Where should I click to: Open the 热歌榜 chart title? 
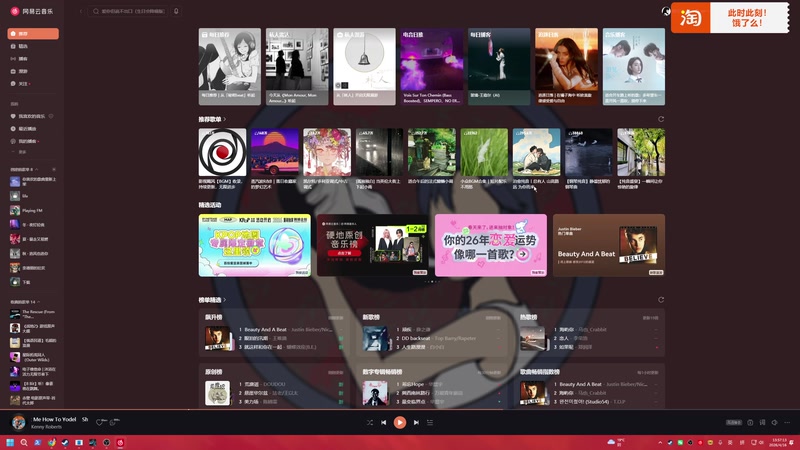[x=529, y=317]
